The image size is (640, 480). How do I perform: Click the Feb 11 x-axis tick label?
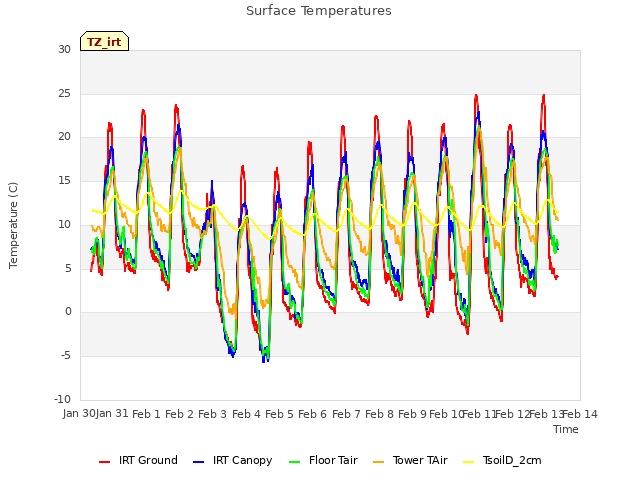[x=479, y=414]
